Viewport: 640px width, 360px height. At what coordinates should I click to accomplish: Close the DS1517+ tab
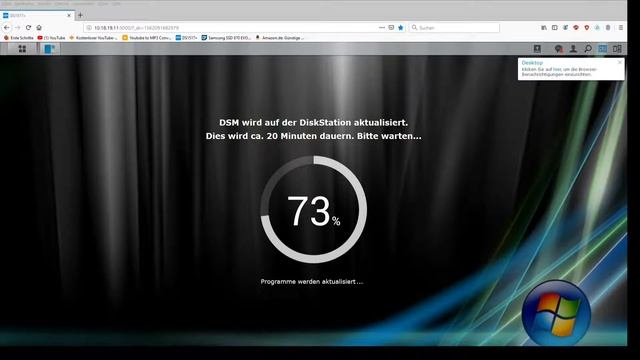(x=69, y=15)
